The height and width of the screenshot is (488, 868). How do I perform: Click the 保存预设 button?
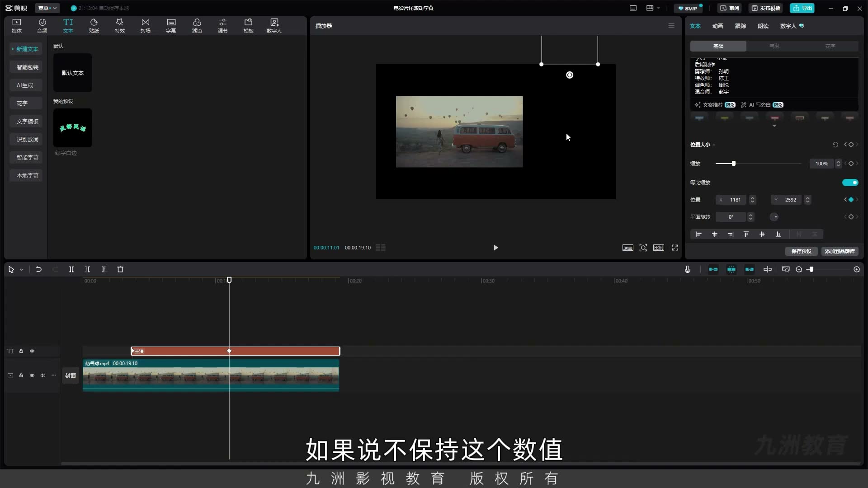(x=801, y=251)
